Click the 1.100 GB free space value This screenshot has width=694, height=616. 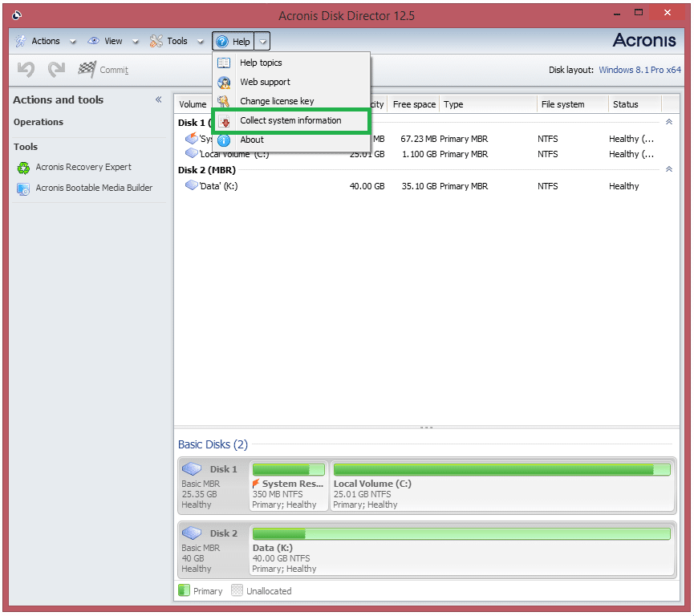(x=419, y=155)
